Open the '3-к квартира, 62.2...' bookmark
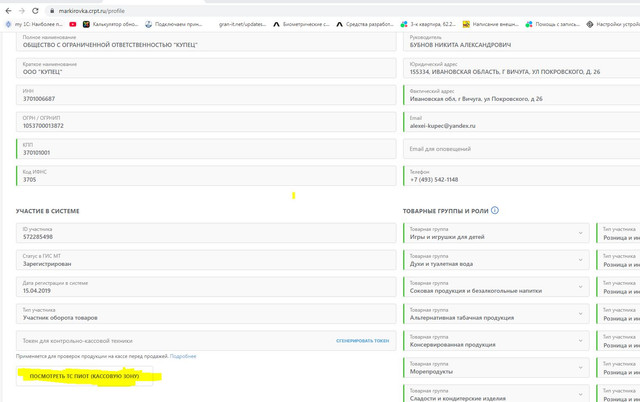Image resolution: width=640 pixels, height=402 pixels. point(428,24)
